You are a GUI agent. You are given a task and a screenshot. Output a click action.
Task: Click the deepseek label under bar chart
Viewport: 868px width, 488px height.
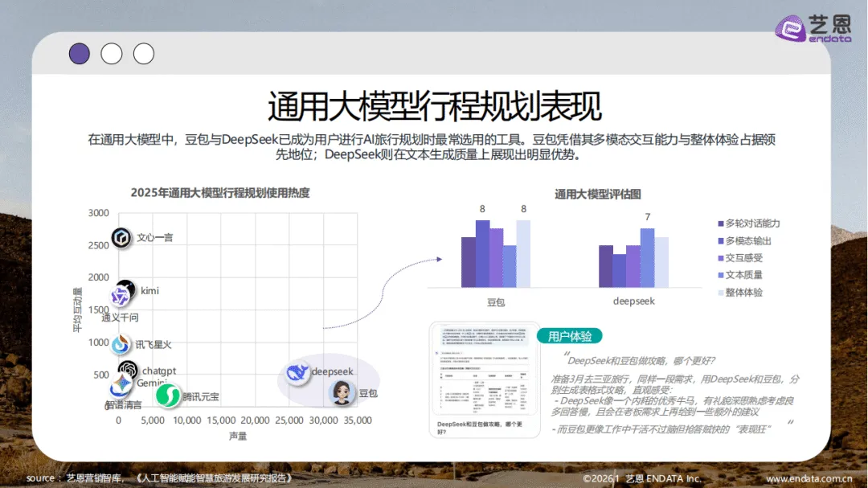click(x=634, y=301)
